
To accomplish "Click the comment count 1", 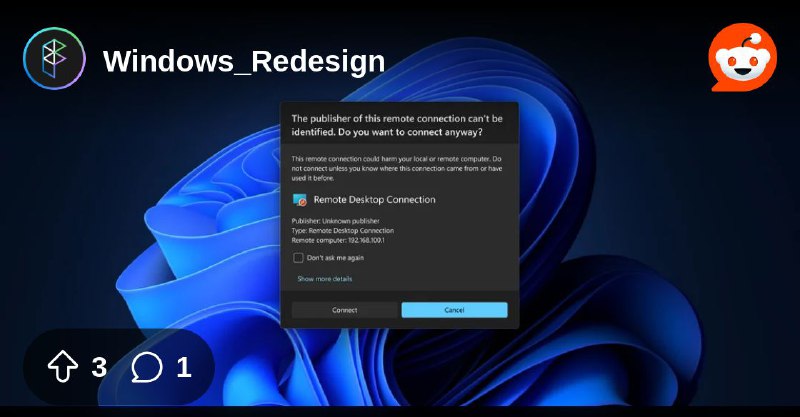I will [184, 367].
